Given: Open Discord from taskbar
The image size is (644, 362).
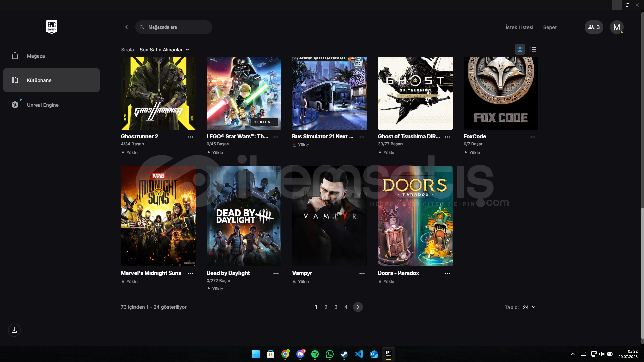Looking at the screenshot, I should coord(300,354).
